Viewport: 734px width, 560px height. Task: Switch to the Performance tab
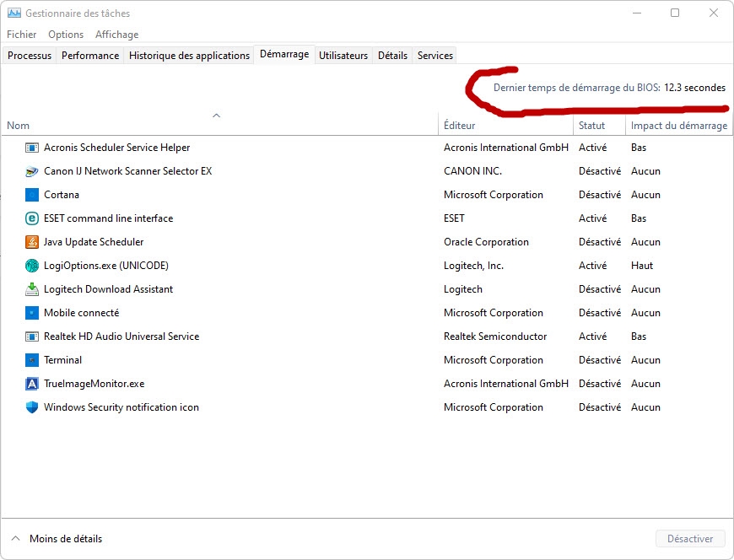tap(90, 56)
